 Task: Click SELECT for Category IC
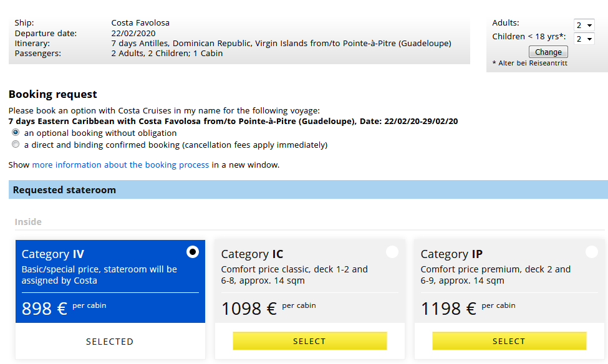click(x=309, y=341)
